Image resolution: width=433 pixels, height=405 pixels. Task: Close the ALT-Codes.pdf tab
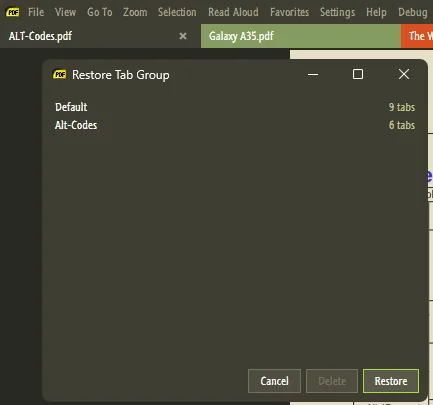tap(183, 36)
